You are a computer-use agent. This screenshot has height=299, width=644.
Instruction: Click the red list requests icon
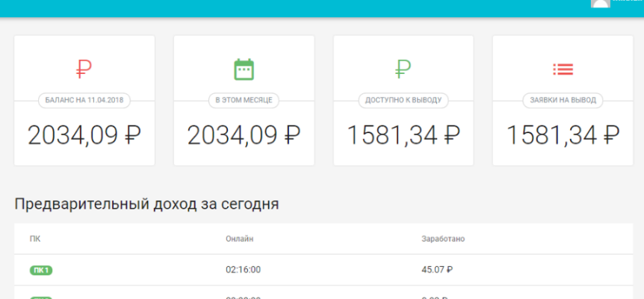pos(563,70)
